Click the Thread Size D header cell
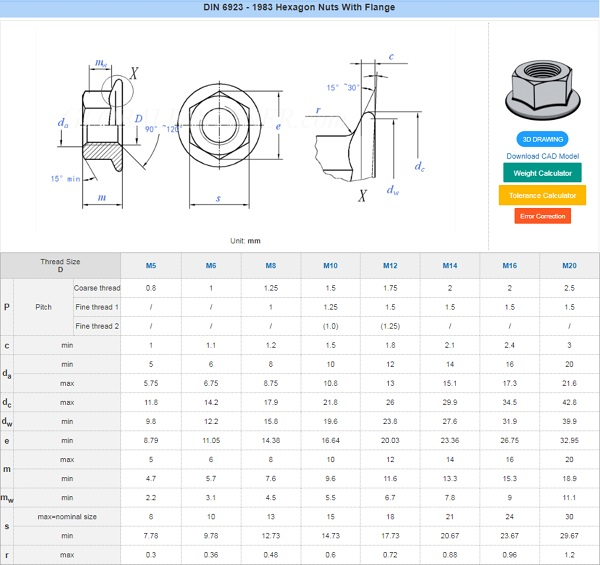This screenshot has width=600, height=565. [60, 266]
